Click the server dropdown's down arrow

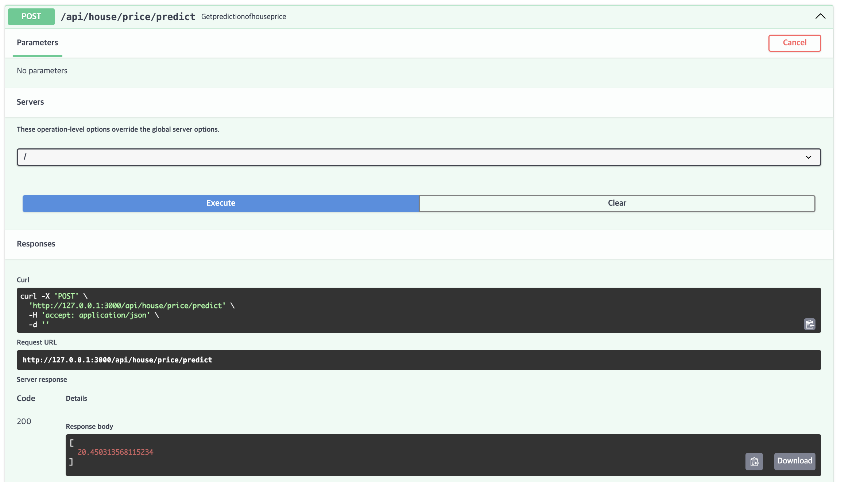coord(808,157)
